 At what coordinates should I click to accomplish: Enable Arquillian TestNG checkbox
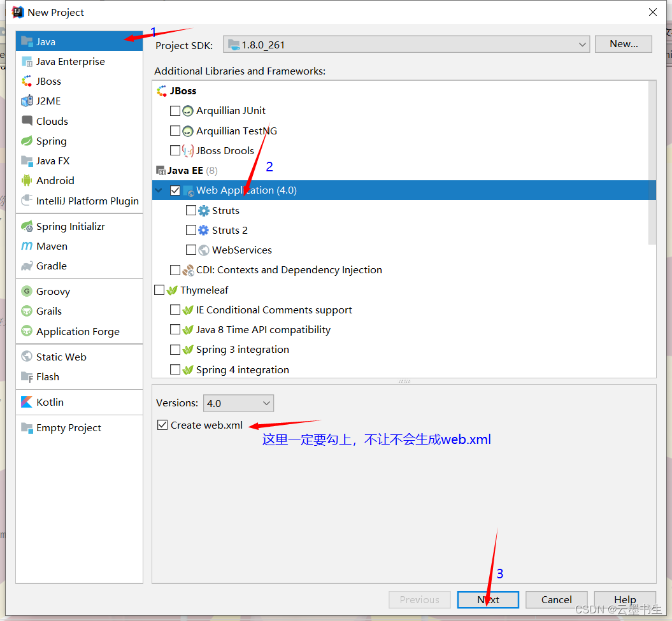click(175, 131)
